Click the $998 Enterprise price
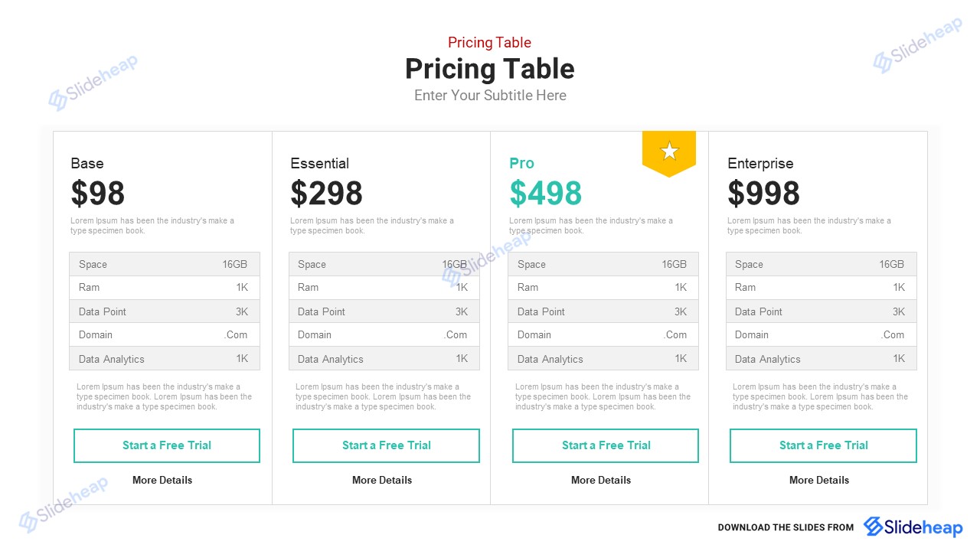The height and width of the screenshot is (551, 980). 763,194
